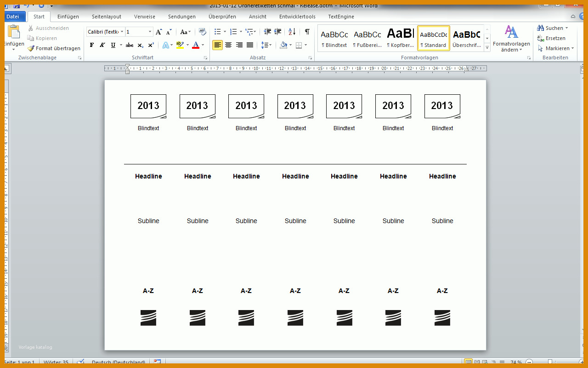Justify text alignment
The width and height of the screenshot is (588, 368).
[x=250, y=45]
